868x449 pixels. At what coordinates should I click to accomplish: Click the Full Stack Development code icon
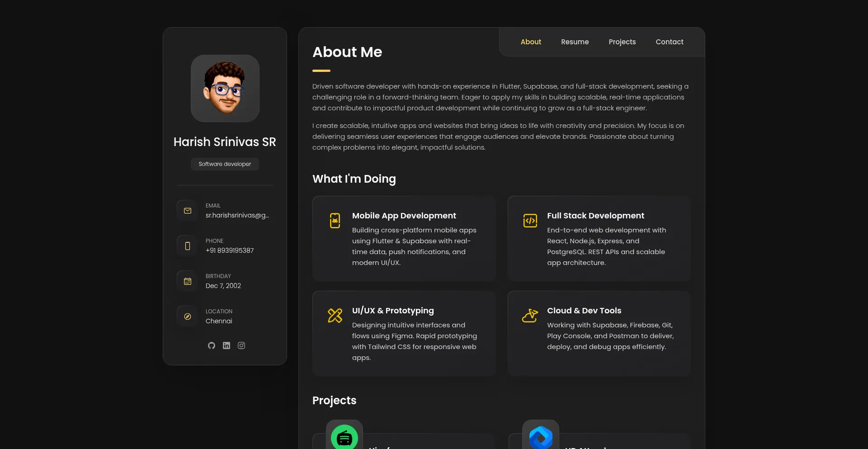pyautogui.click(x=530, y=221)
